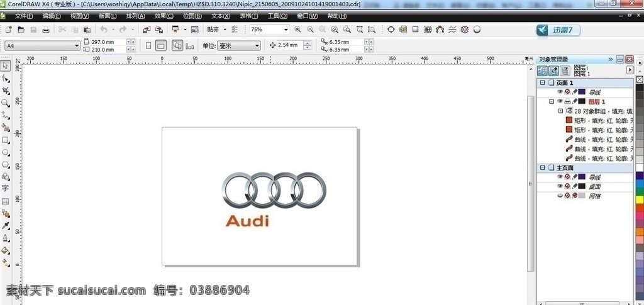
Task: Show the 网格 layer via eye icon
Action: [x=559, y=196]
